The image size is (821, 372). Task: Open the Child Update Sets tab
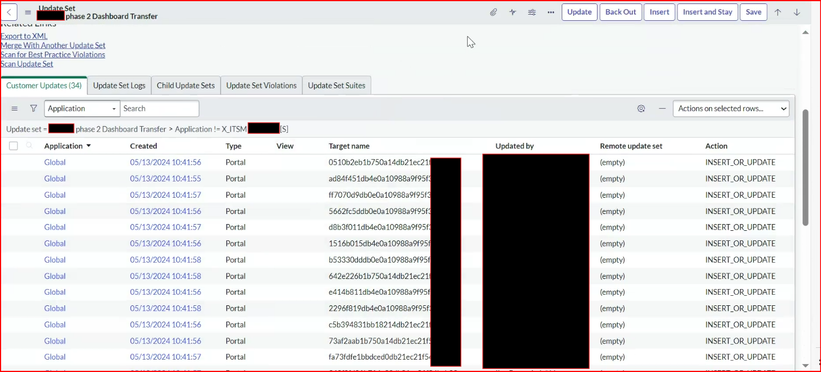click(186, 85)
